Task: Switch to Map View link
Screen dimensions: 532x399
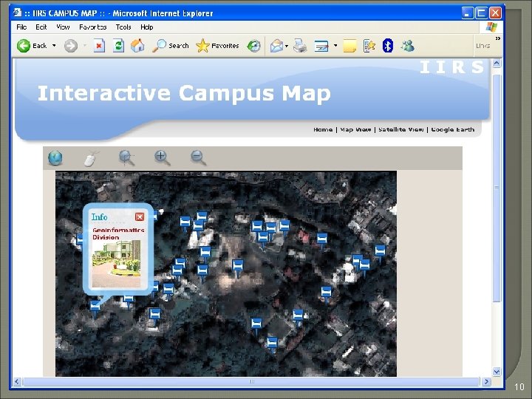Action: pos(355,129)
